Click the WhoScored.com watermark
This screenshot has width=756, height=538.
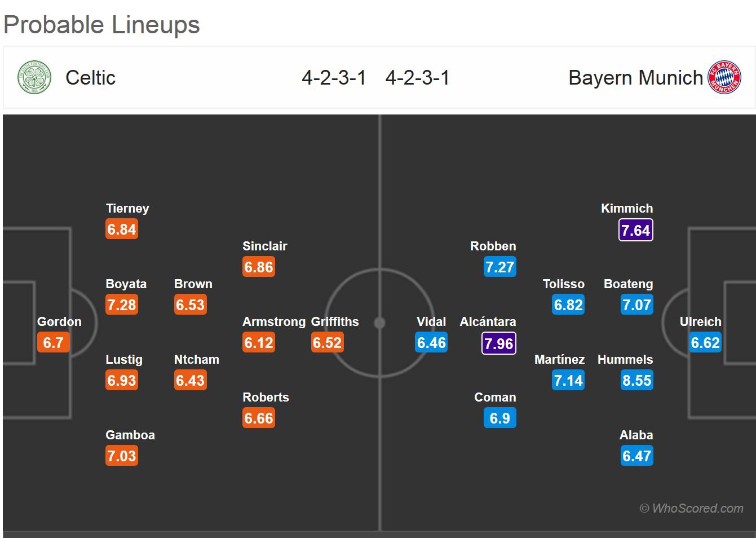coord(692,508)
